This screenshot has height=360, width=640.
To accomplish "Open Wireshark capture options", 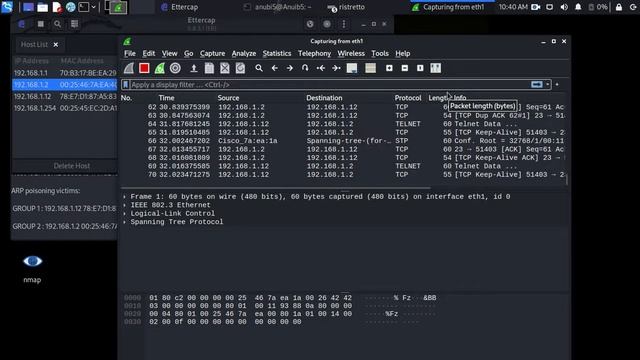I will 175,68.
